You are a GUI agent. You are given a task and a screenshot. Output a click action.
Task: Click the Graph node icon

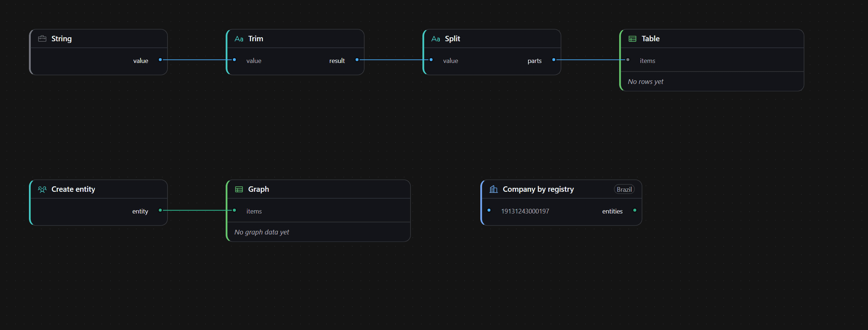coord(239,189)
